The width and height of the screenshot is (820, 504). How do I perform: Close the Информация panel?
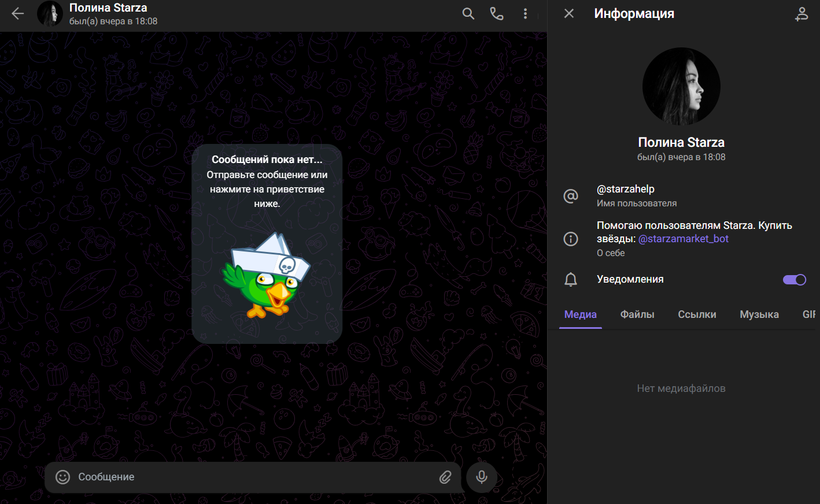click(569, 13)
